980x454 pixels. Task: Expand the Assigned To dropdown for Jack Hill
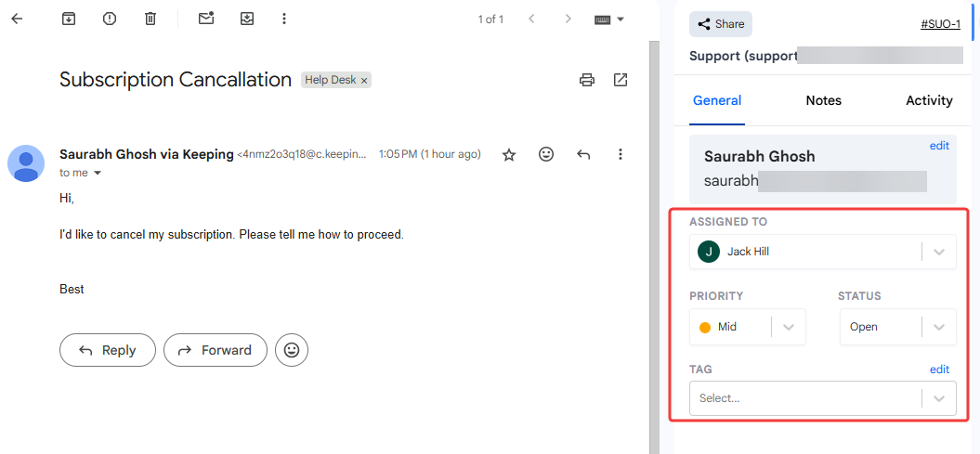click(938, 252)
